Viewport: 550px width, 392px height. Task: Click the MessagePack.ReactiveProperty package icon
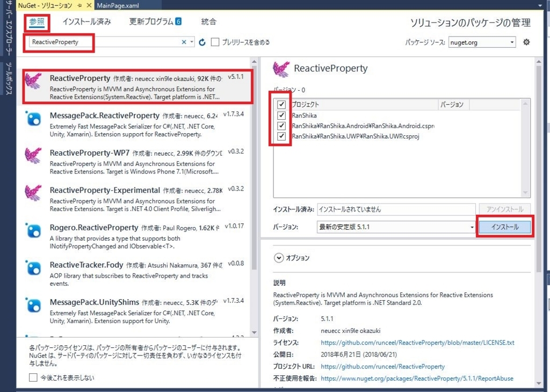point(33,119)
